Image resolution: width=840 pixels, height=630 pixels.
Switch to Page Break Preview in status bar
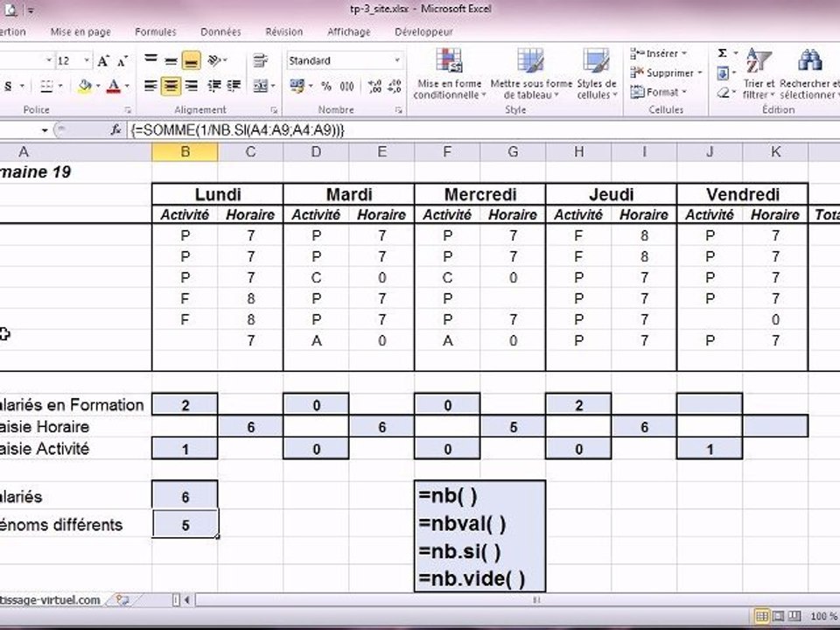pyautogui.click(x=795, y=616)
